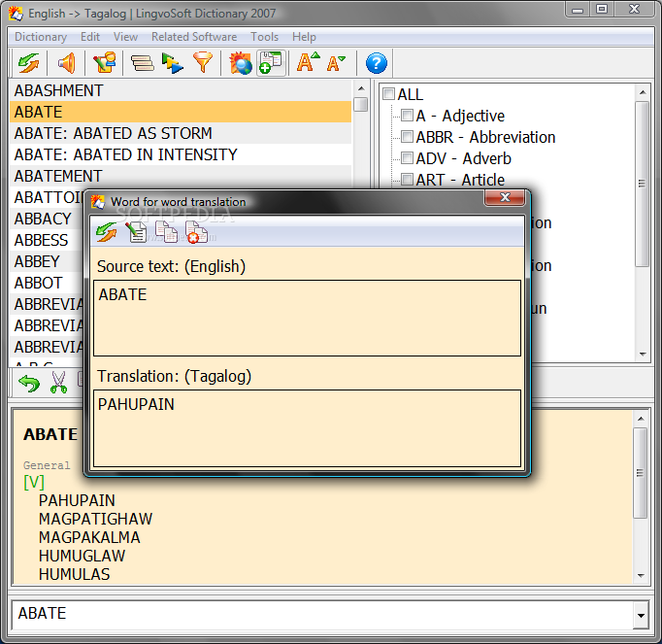Click word list scrollbar up arrow
The width and height of the screenshot is (662, 644).
(361, 88)
